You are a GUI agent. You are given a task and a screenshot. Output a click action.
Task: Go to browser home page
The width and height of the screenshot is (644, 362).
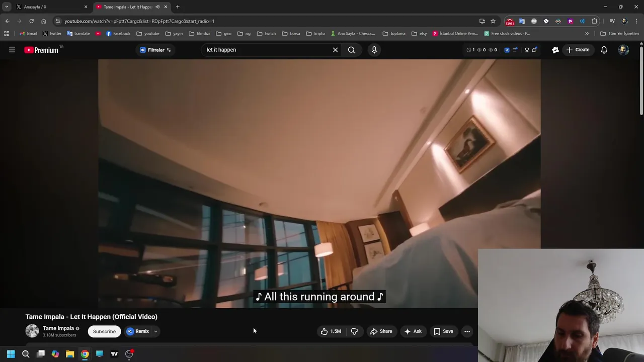pos(43,21)
